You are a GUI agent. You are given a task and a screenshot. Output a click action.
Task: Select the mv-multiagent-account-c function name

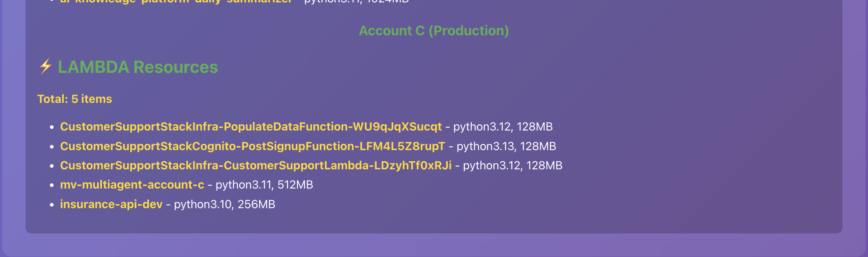click(132, 185)
